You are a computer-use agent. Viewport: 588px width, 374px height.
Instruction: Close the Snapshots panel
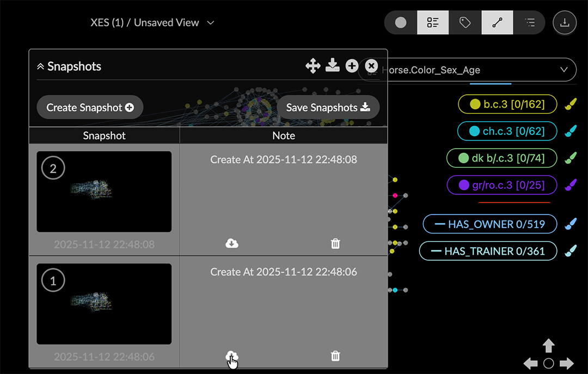pyautogui.click(x=371, y=66)
